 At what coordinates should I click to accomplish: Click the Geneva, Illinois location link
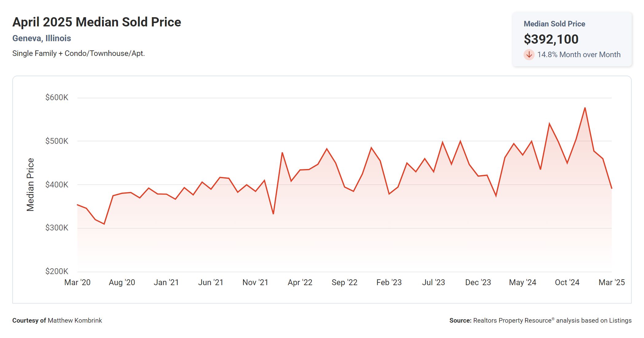pos(41,38)
